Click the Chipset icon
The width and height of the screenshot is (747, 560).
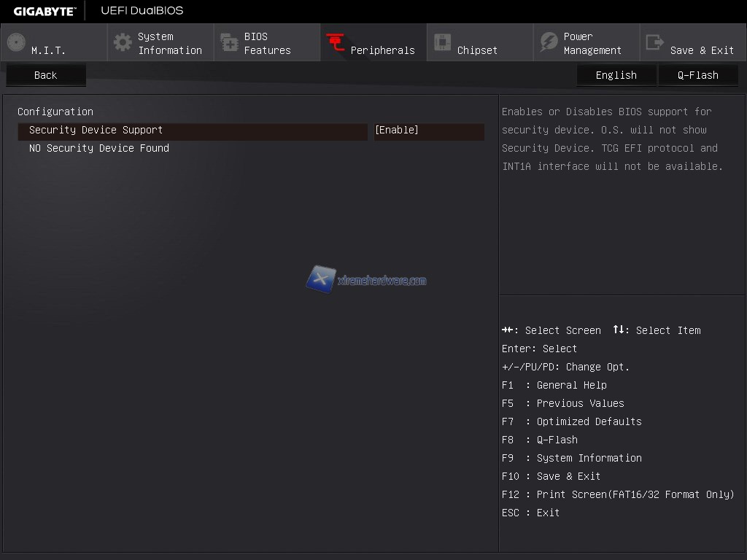[442, 42]
